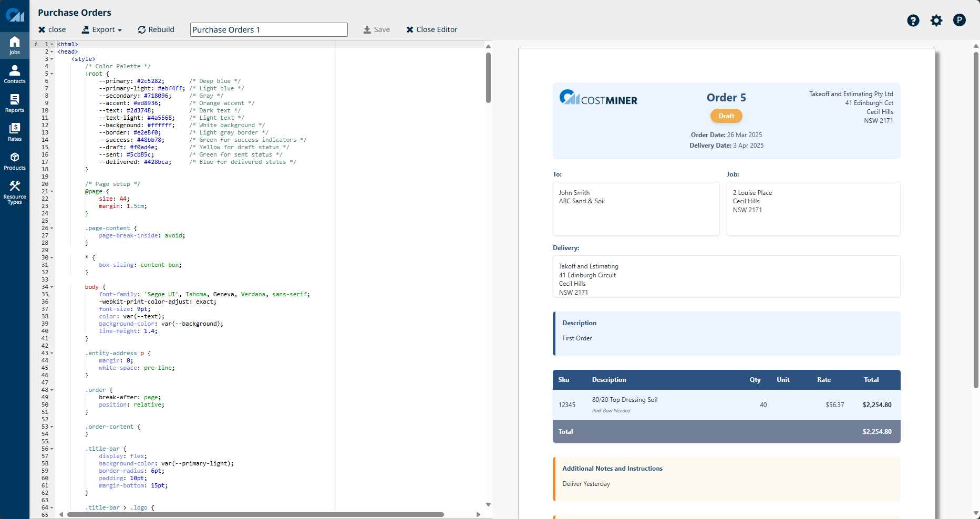The height and width of the screenshot is (519, 980).
Task: Click the --accent: #ed8936 code line
Action: (177, 103)
